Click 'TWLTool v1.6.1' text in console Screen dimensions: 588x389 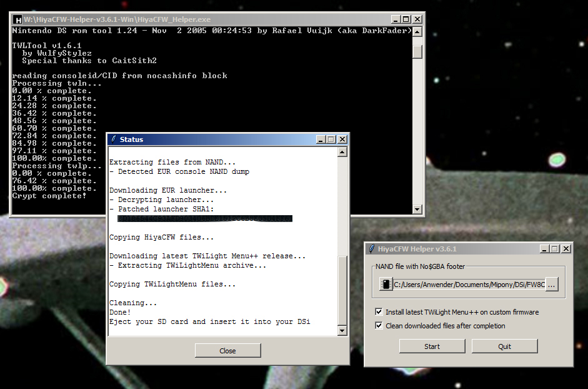pos(47,46)
